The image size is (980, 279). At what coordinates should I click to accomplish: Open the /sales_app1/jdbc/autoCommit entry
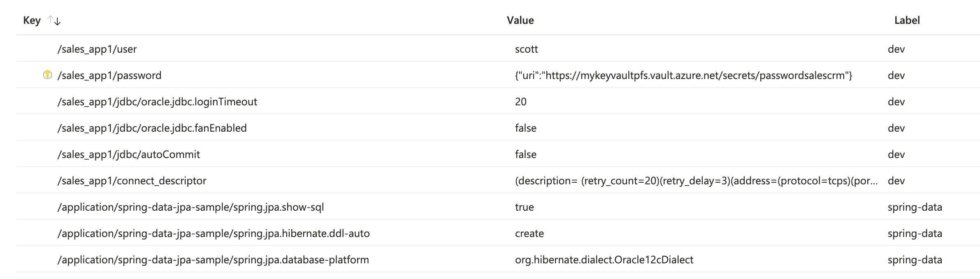[x=129, y=154]
